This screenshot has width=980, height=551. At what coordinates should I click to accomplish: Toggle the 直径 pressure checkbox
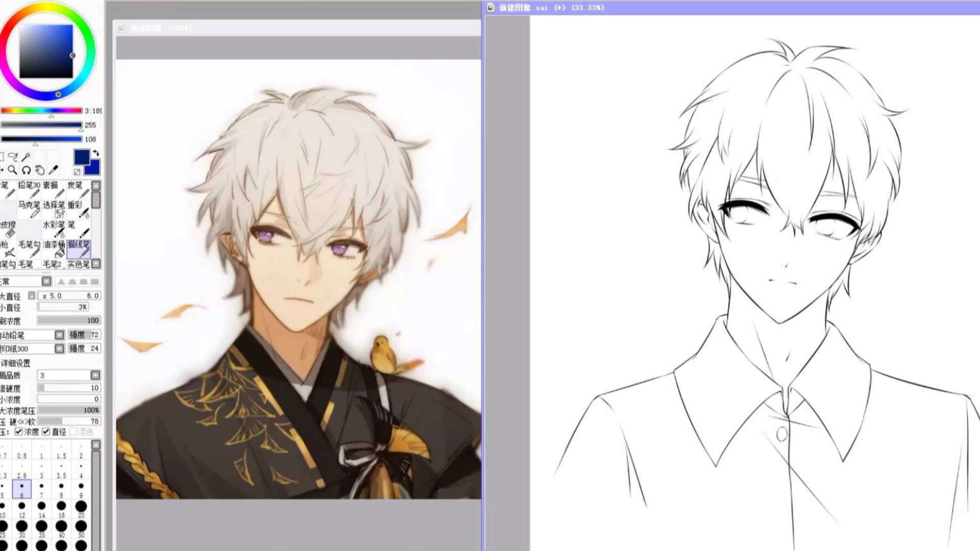coord(46,432)
